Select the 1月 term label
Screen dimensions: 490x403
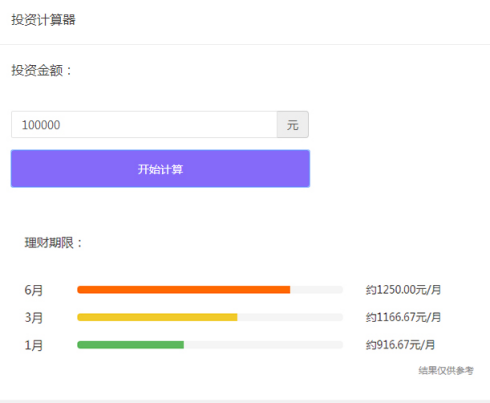pos(34,345)
